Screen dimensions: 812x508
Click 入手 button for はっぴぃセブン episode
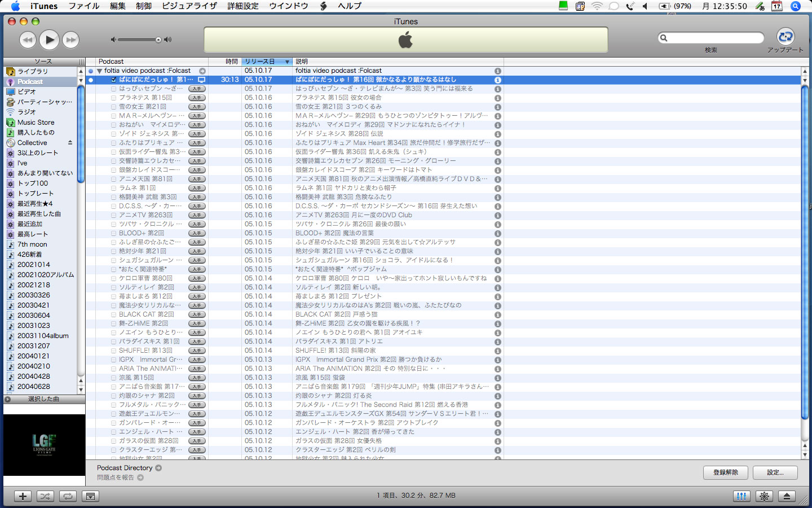[197, 89]
